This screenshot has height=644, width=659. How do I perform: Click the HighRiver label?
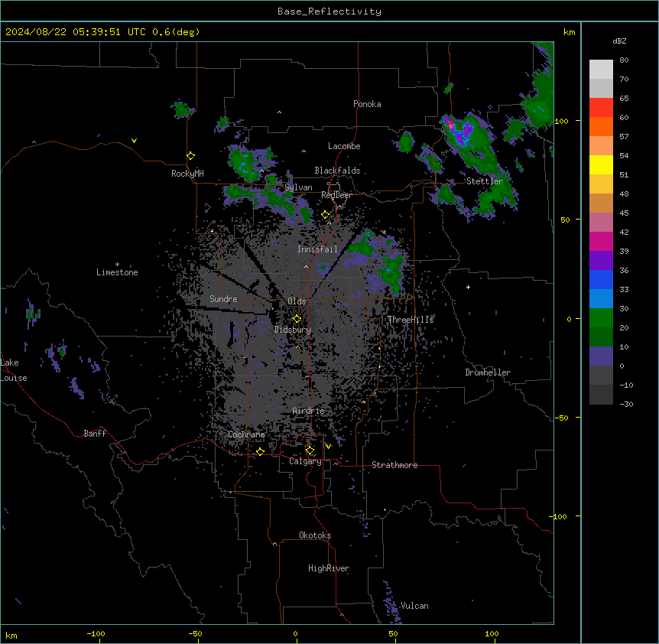click(329, 568)
